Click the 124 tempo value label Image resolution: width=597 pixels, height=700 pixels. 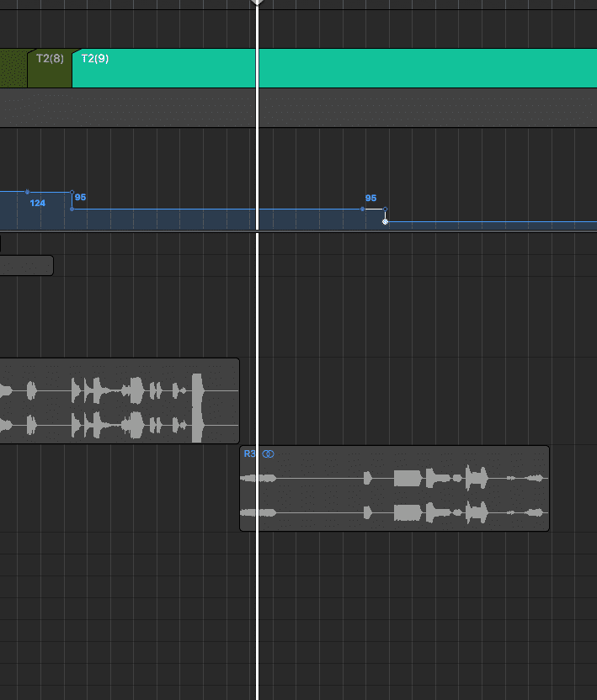tap(37, 203)
